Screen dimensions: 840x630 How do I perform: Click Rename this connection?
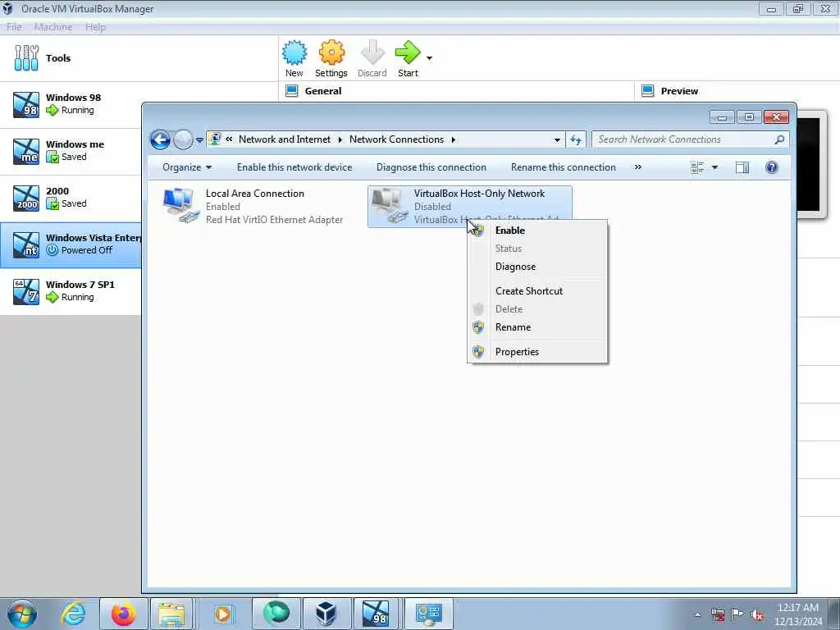[x=564, y=167]
